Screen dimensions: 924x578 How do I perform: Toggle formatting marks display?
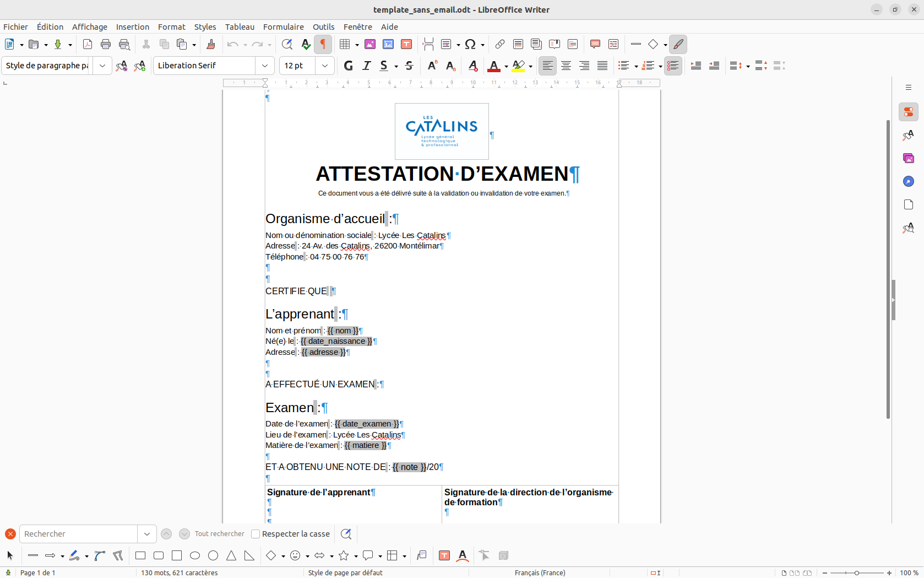pos(323,44)
